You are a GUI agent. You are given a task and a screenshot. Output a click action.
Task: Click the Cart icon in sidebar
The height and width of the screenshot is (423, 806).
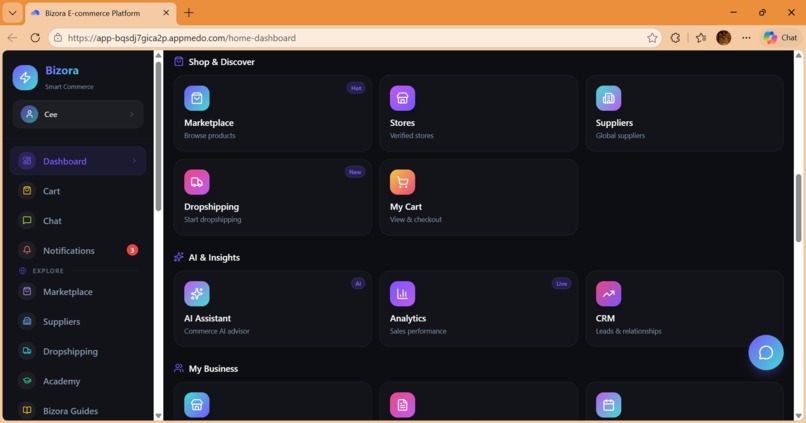click(x=27, y=191)
